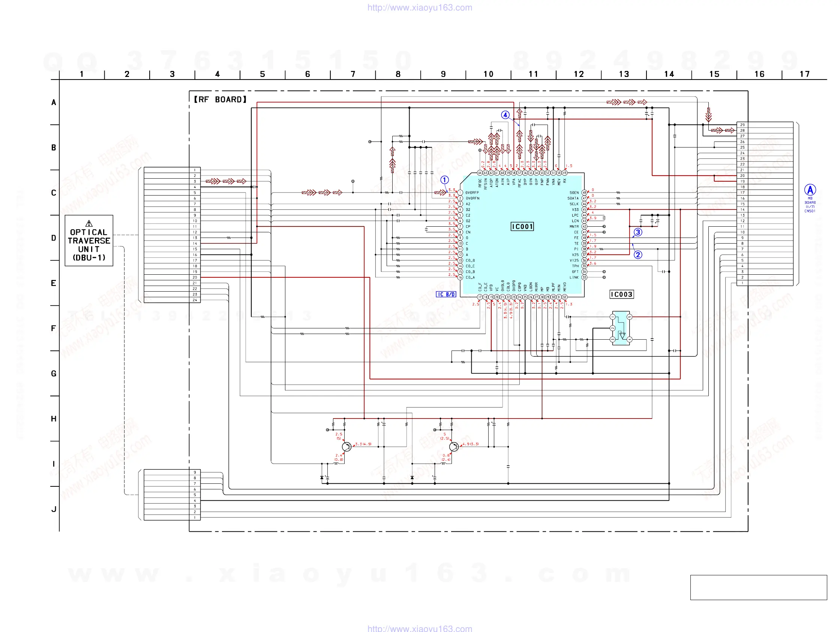The width and height of the screenshot is (840, 632).
Task: Click column header 10 on top ruler
Action: (488, 74)
